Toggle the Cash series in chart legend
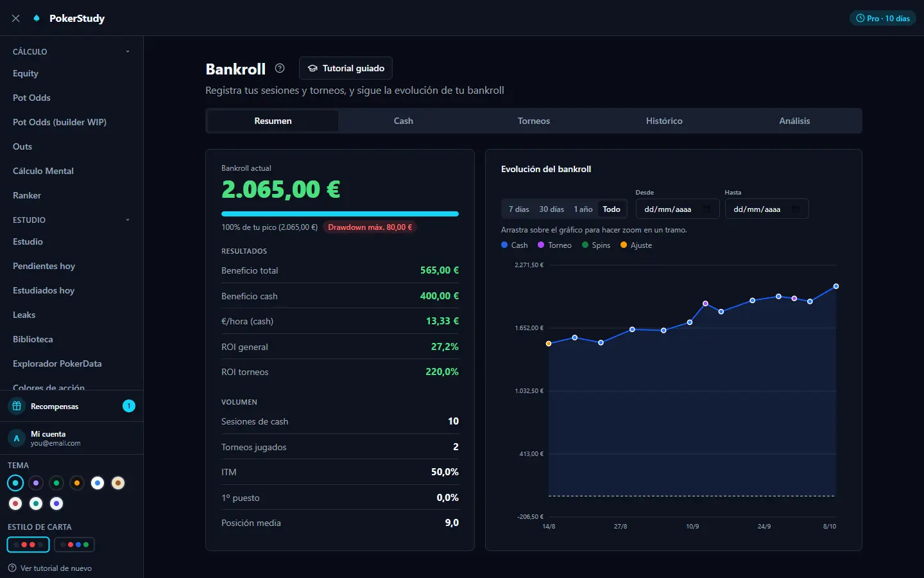 [x=515, y=245]
